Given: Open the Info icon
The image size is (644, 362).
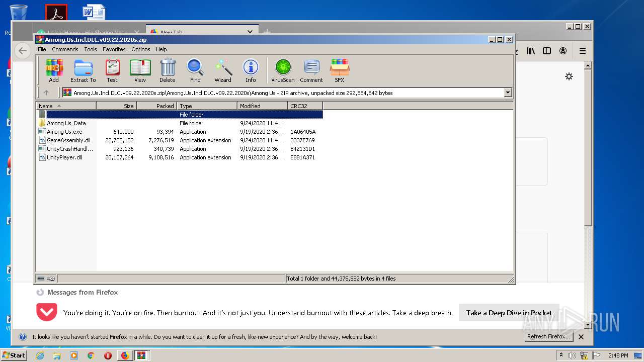Looking at the screenshot, I should click(x=251, y=71).
